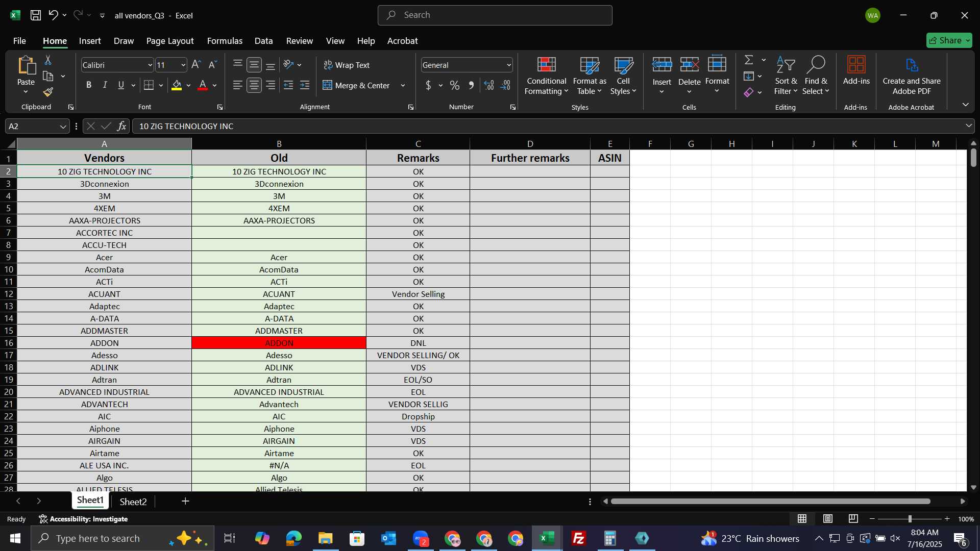The height and width of the screenshot is (551, 980).
Task: Click the Save icon in title bar
Action: coord(36,15)
